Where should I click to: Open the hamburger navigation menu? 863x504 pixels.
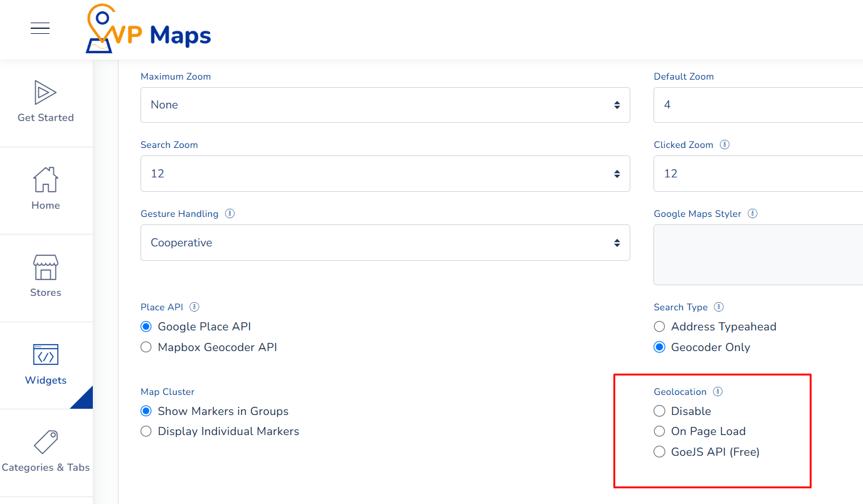point(40,28)
